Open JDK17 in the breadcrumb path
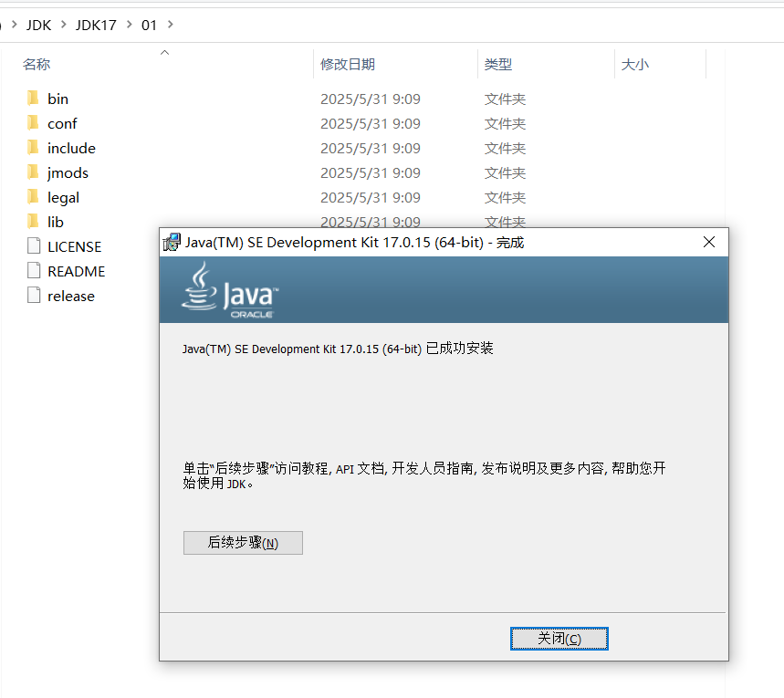The height and width of the screenshot is (698, 784). (x=96, y=25)
